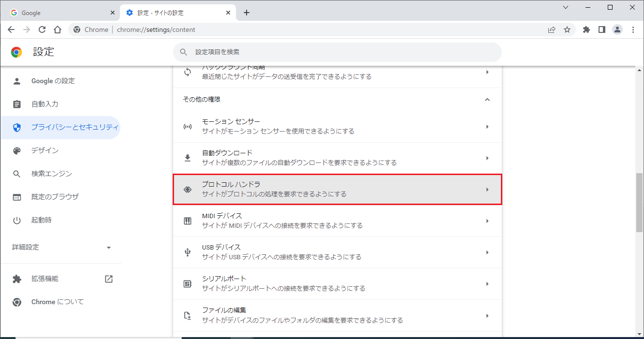Click the 設定項目を検索 search field
The width and height of the screenshot is (644, 339).
337,52
